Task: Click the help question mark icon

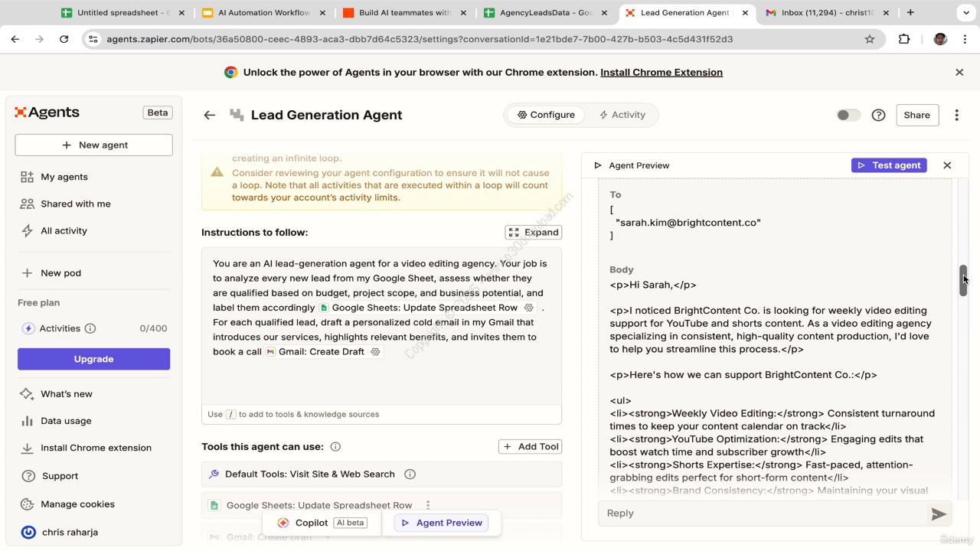Action: tap(879, 115)
